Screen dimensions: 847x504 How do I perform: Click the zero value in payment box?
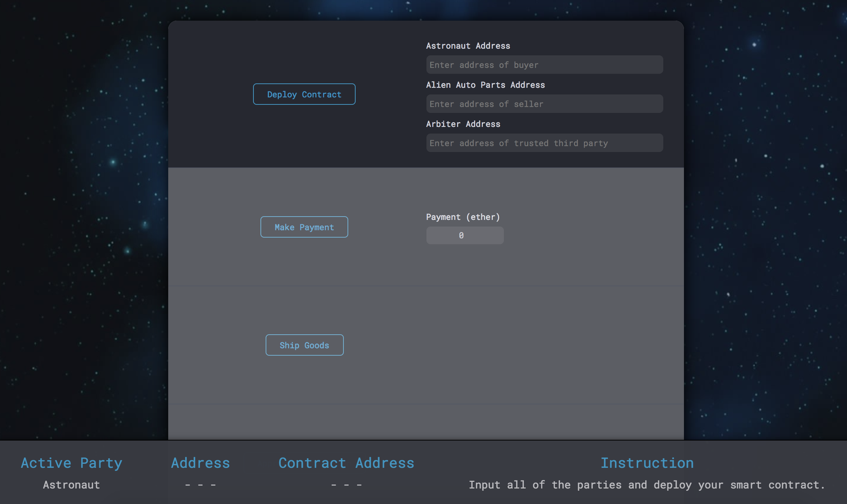point(461,235)
